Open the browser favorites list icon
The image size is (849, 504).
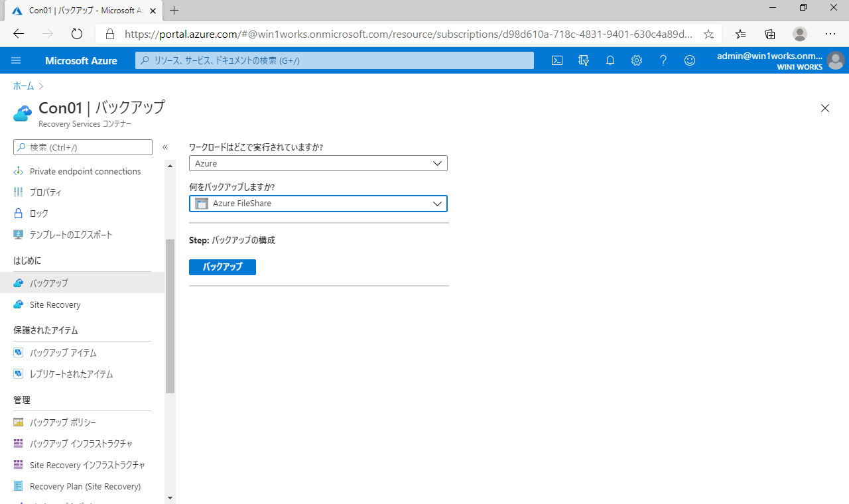click(x=741, y=34)
